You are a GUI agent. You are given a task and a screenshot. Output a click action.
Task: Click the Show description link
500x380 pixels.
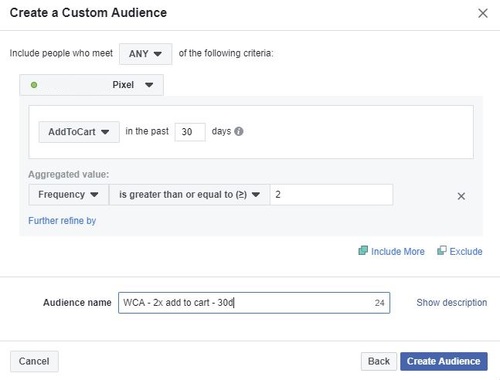pyautogui.click(x=451, y=303)
